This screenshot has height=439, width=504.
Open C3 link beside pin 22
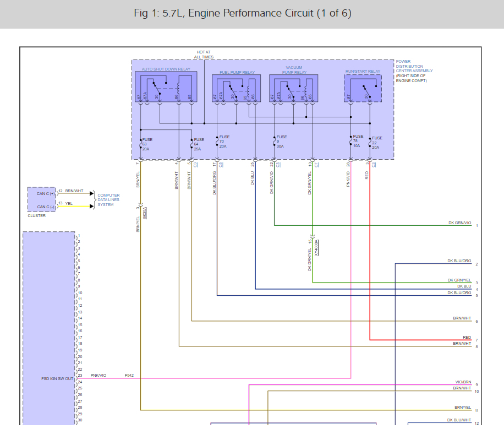click(x=278, y=164)
